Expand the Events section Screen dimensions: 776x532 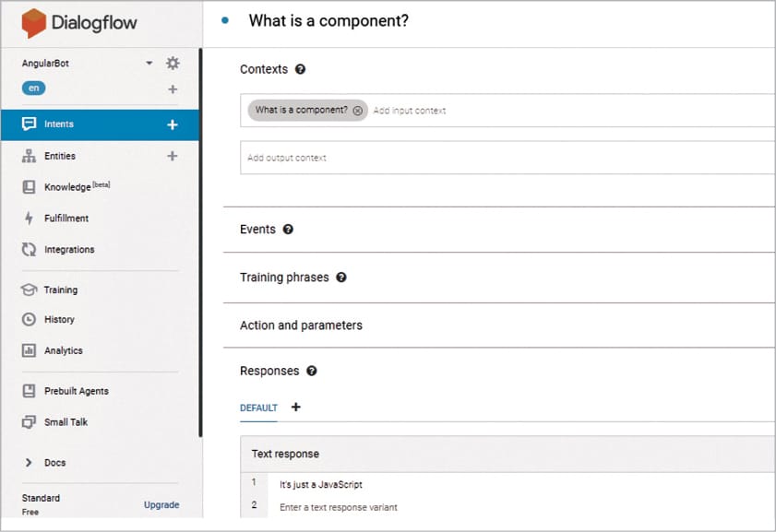tap(257, 230)
